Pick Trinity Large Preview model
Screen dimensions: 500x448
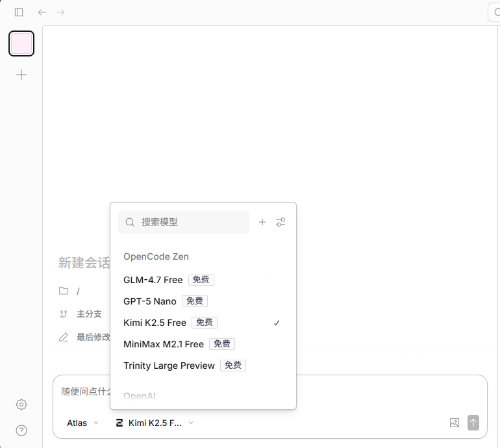(203, 365)
